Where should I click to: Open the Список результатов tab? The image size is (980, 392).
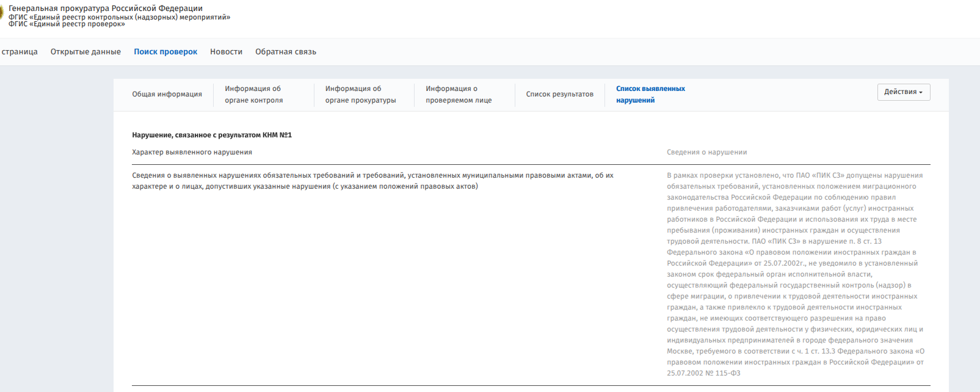[559, 95]
